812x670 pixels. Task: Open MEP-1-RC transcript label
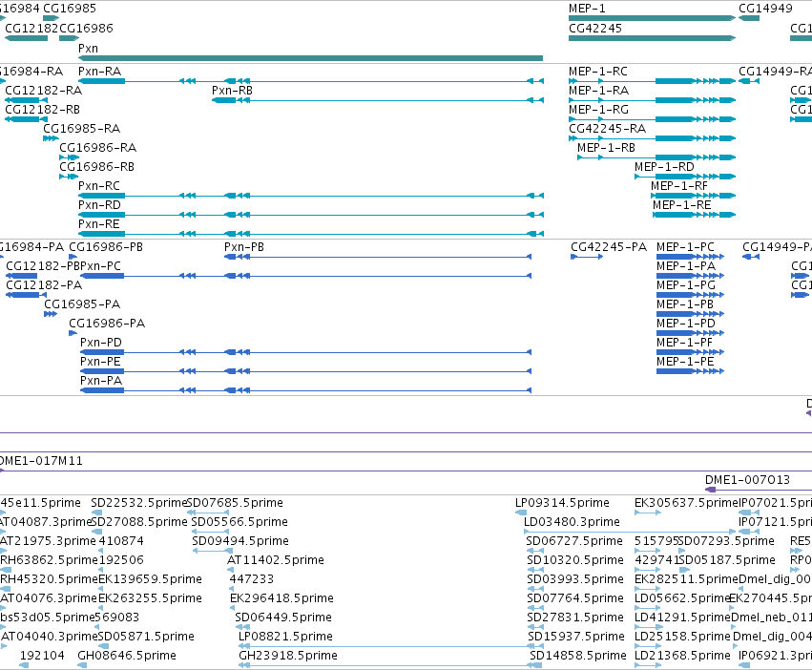[598, 71]
